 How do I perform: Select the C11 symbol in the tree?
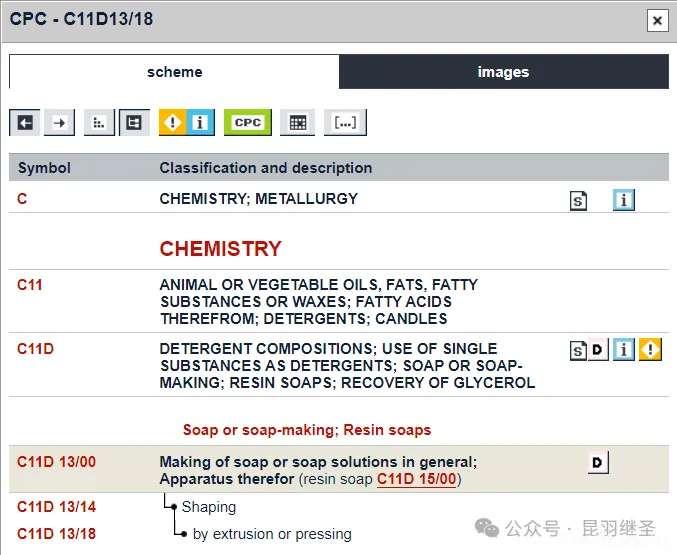(x=30, y=285)
